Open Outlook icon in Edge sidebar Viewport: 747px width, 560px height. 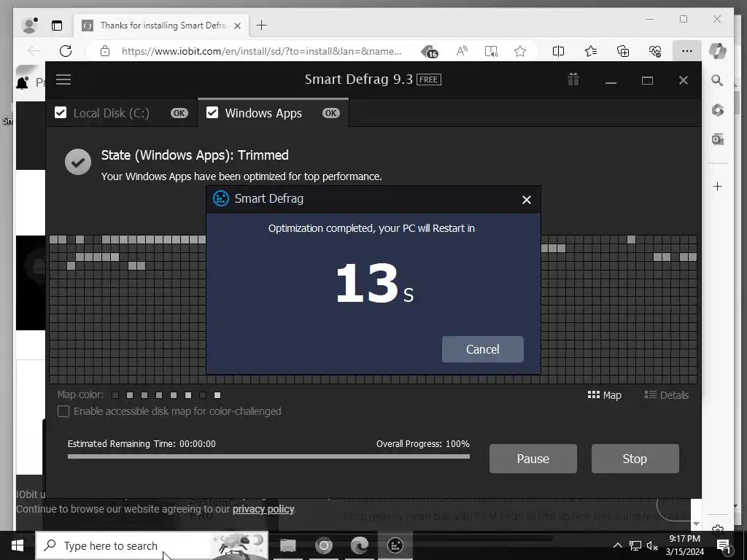click(x=718, y=139)
